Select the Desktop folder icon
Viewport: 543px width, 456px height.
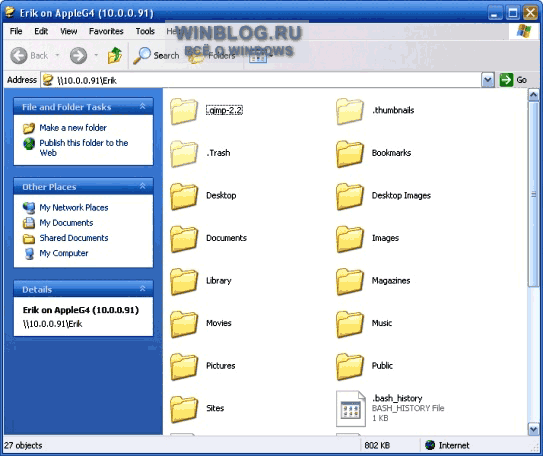184,196
